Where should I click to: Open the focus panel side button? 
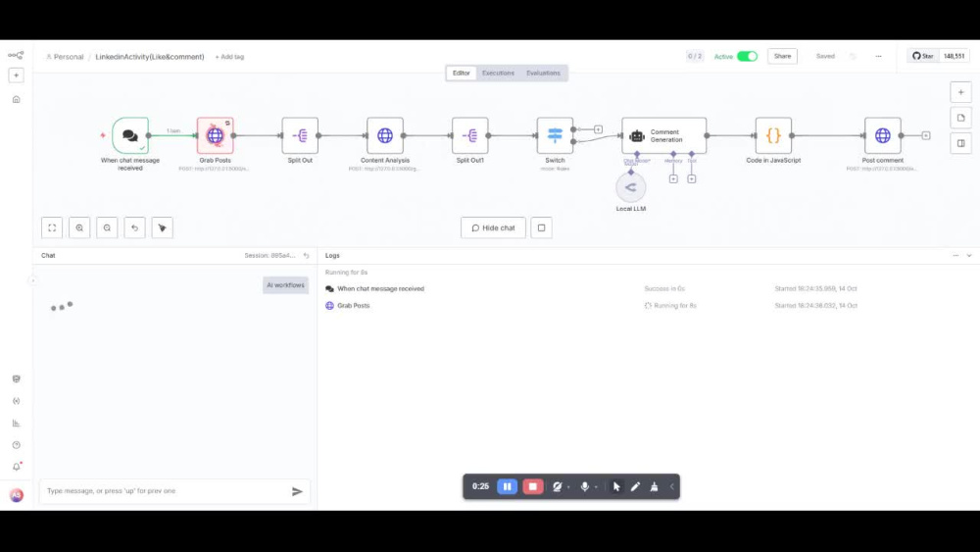(960, 143)
